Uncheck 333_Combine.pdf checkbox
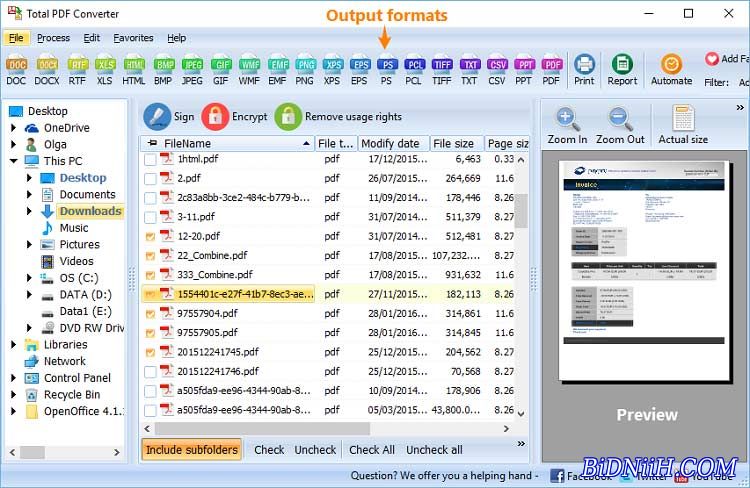The height and width of the screenshot is (488, 750). click(x=150, y=275)
